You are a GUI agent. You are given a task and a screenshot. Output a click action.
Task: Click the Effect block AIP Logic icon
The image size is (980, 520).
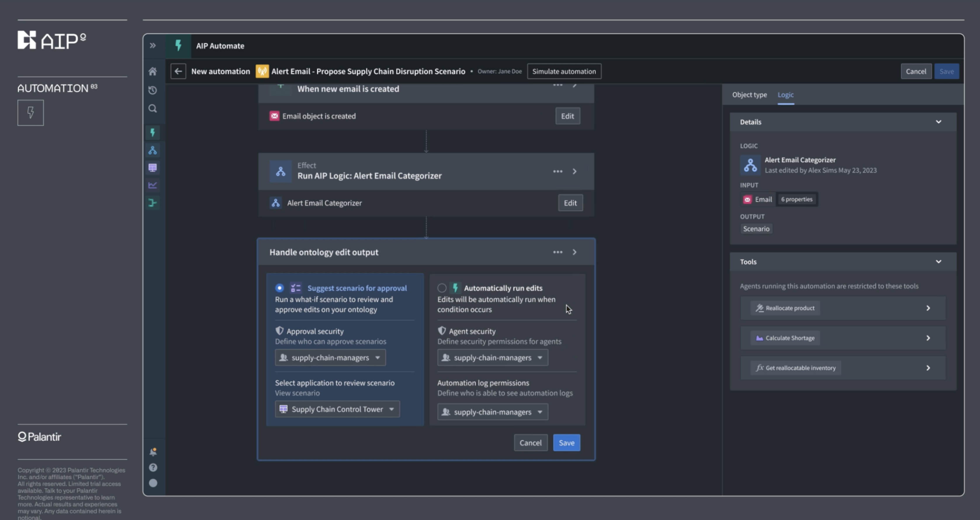281,171
